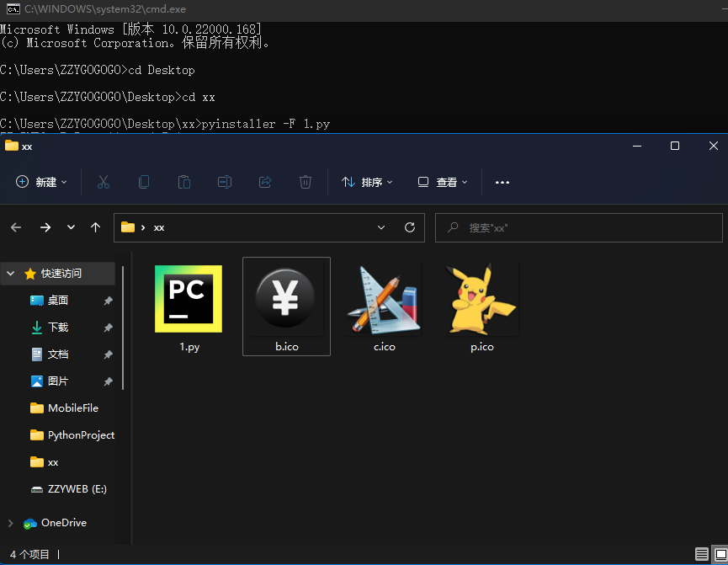Screen dimensions: 728x565
Task: Open the 新建 (New) dropdown
Action: (41, 182)
